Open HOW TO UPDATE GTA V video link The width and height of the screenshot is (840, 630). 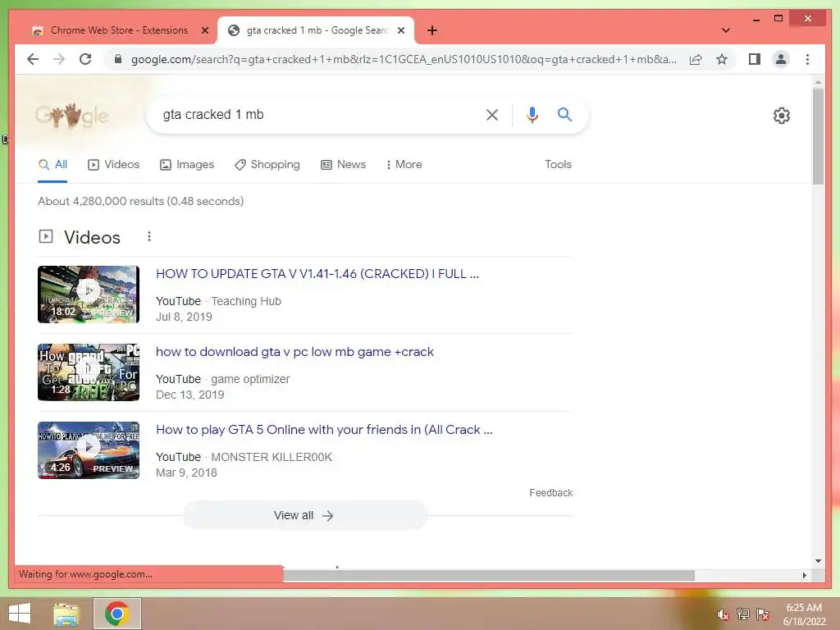(317, 274)
